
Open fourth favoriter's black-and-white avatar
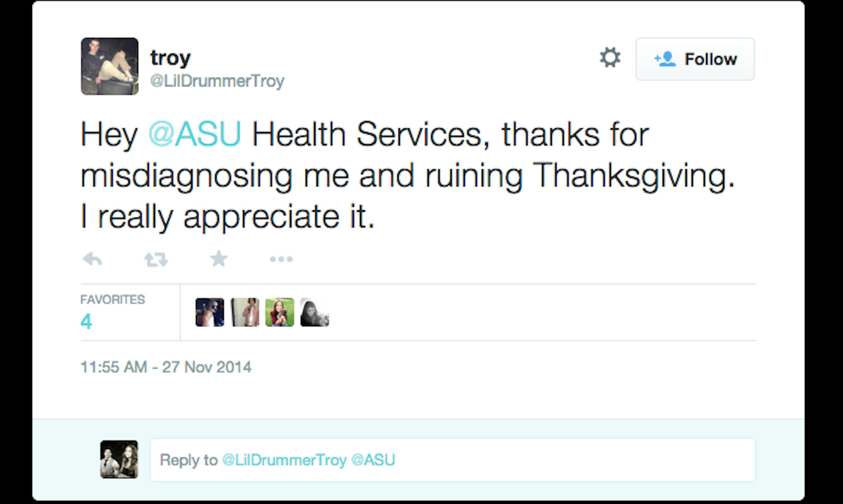click(315, 312)
